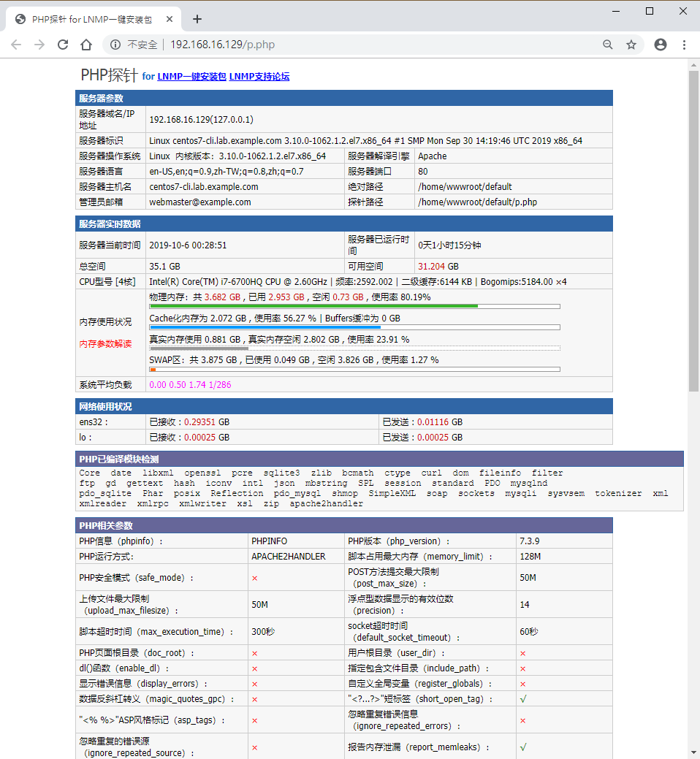
Task: Open the PHPINFO link
Action: click(x=269, y=541)
